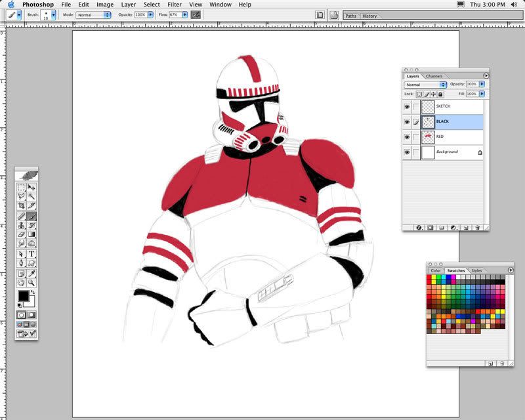Enable airbrush mode in options bar
The width and height of the screenshot is (525, 420).
click(x=196, y=14)
